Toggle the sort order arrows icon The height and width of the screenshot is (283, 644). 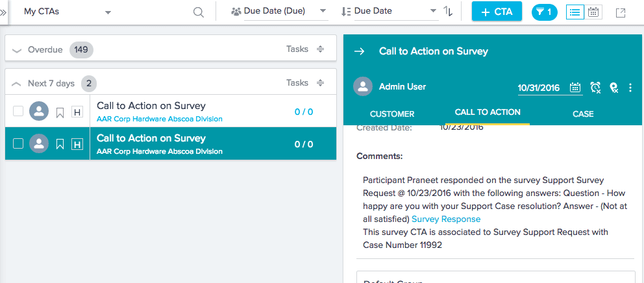tap(448, 12)
